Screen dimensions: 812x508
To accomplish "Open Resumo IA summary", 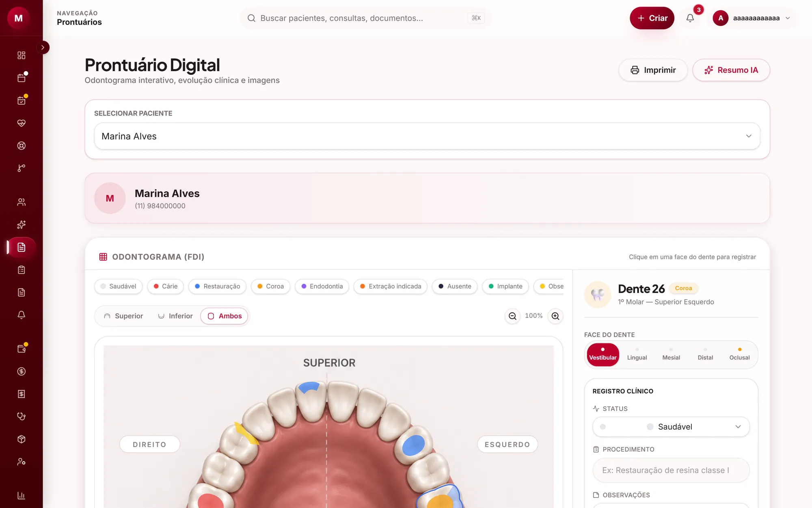I will 731,70.
